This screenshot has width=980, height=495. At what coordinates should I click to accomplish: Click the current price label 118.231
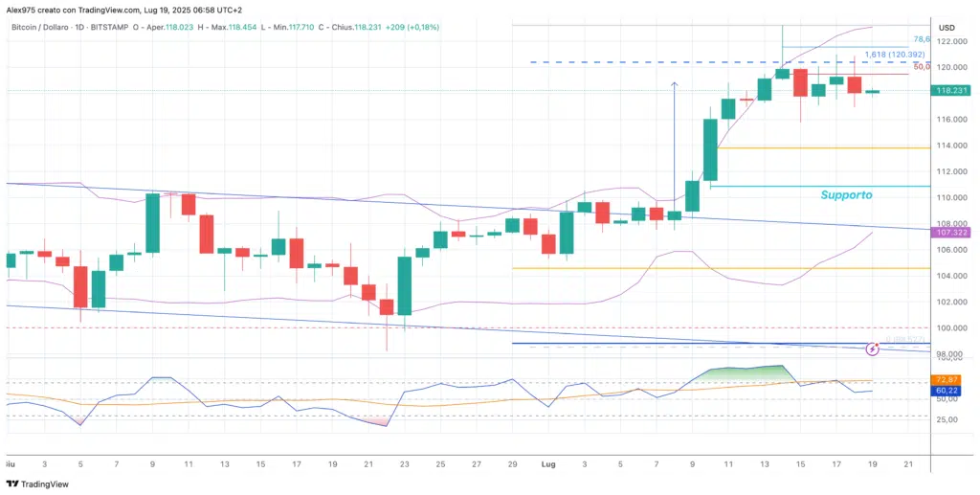click(x=953, y=92)
